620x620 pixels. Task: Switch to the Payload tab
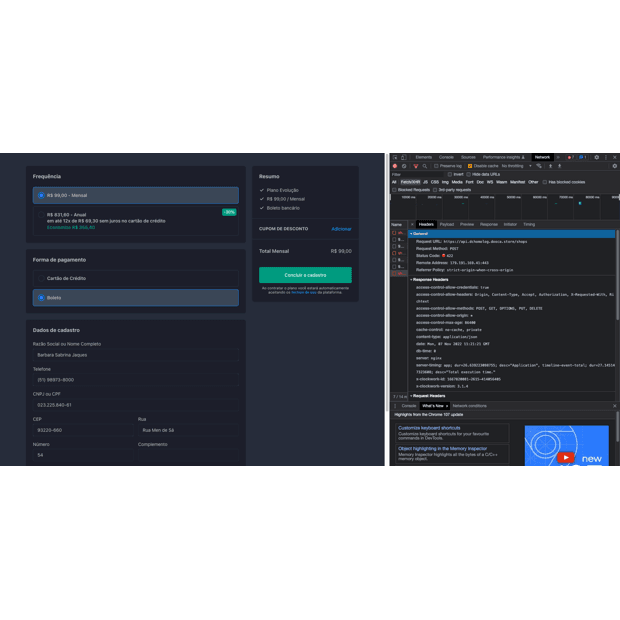click(x=447, y=225)
